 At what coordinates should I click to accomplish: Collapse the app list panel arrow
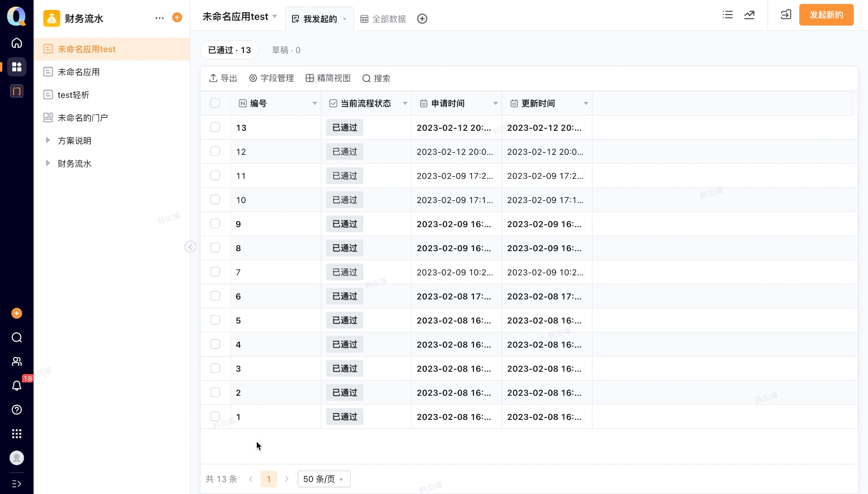click(190, 247)
